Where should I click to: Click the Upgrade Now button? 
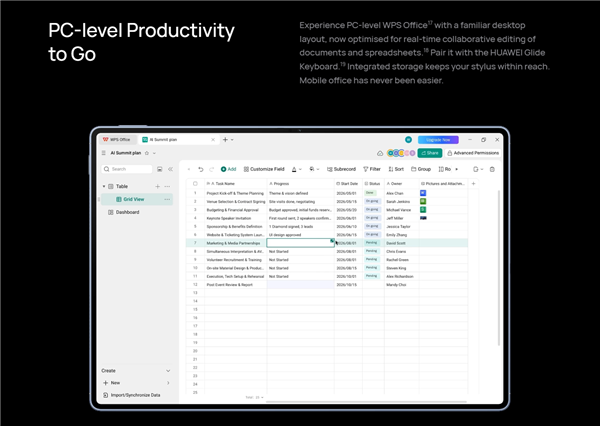point(438,140)
